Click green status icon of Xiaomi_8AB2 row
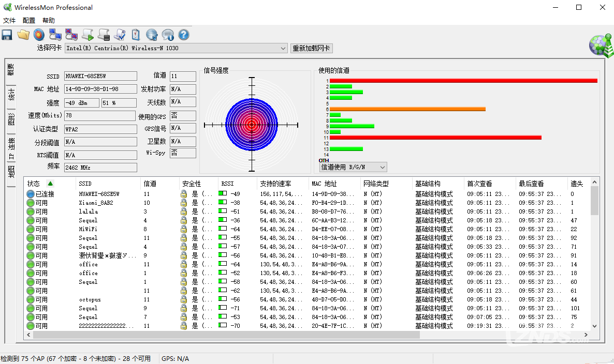This screenshot has width=614, height=364. point(30,203)
